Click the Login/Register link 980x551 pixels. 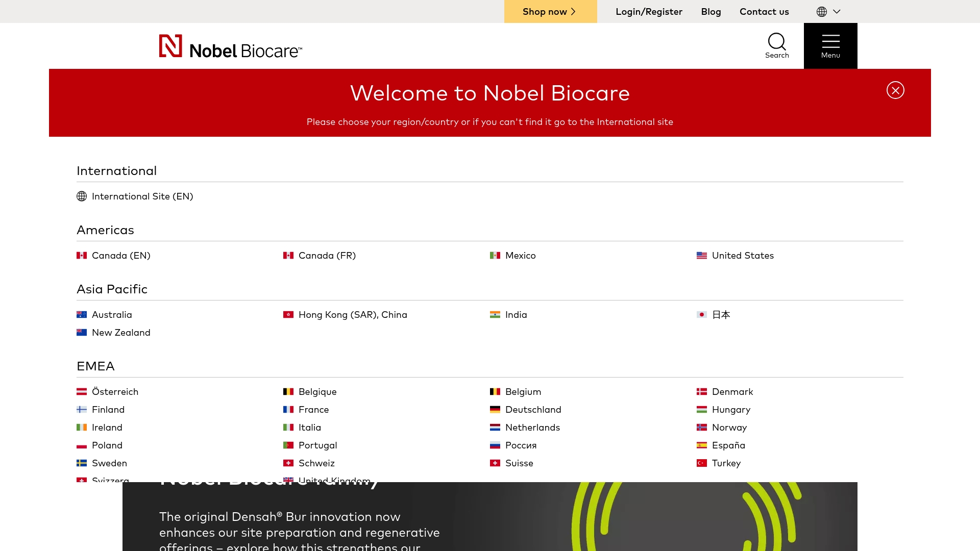tap(649, 11)
